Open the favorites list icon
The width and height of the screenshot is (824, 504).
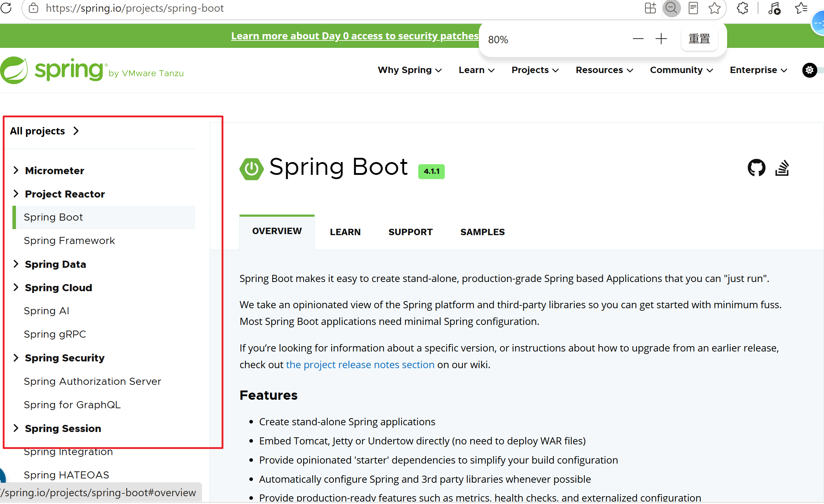(x=801, y=8)
